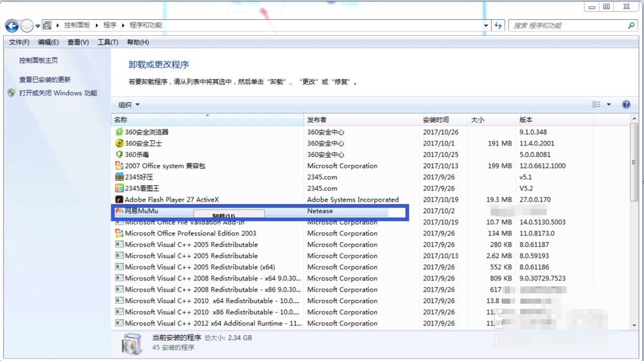The image size is (644, 361).
Task: Open the view options dropdown arrow
Action: point(609,105)
